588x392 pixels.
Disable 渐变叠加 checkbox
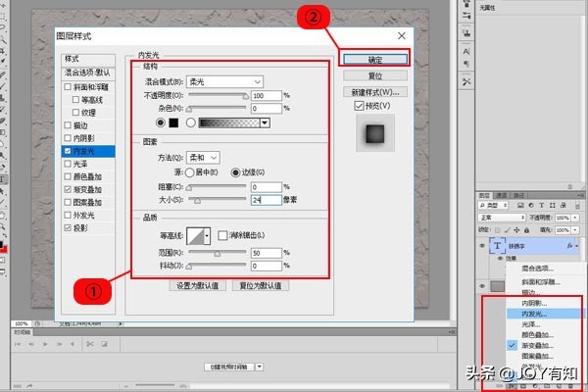tap(68, 189)
